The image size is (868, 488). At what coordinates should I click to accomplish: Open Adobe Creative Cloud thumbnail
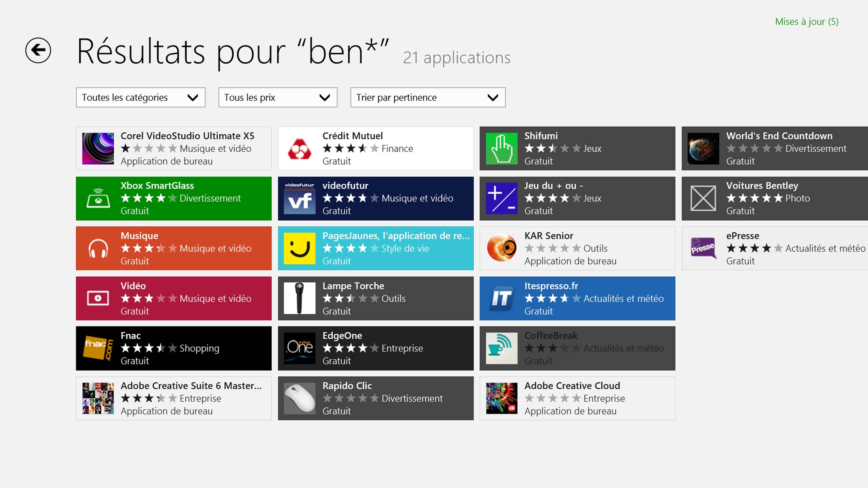point(502,398)
